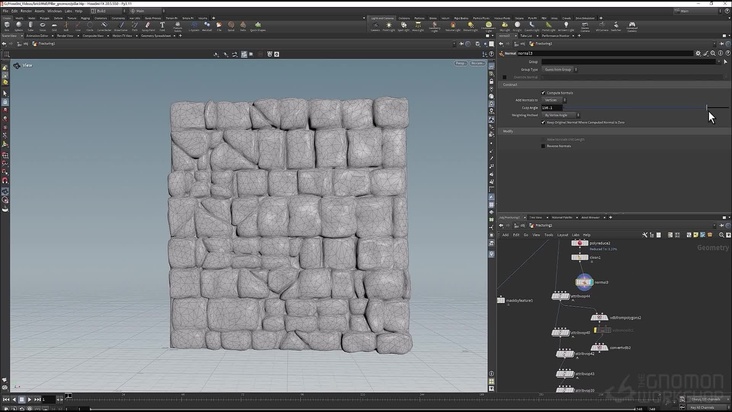Select the Tube shelf tool
The image size is (732, 412).
point(30,26)
